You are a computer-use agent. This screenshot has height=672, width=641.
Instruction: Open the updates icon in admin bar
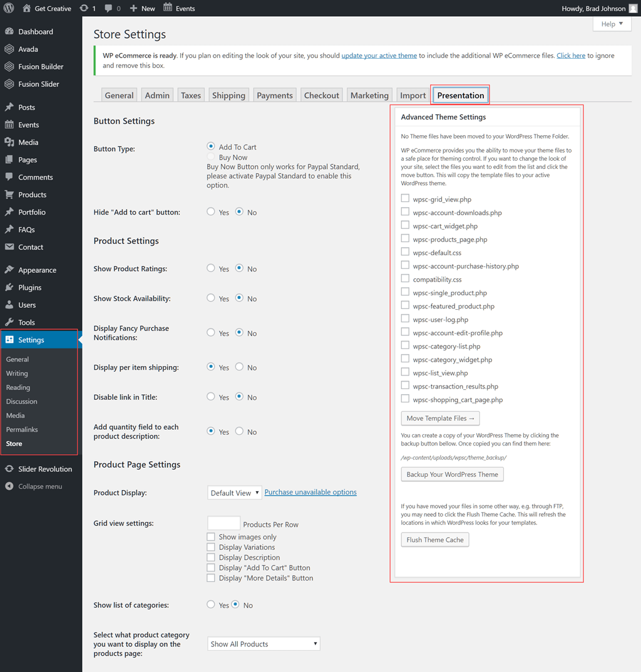click(x=84, y=8)
